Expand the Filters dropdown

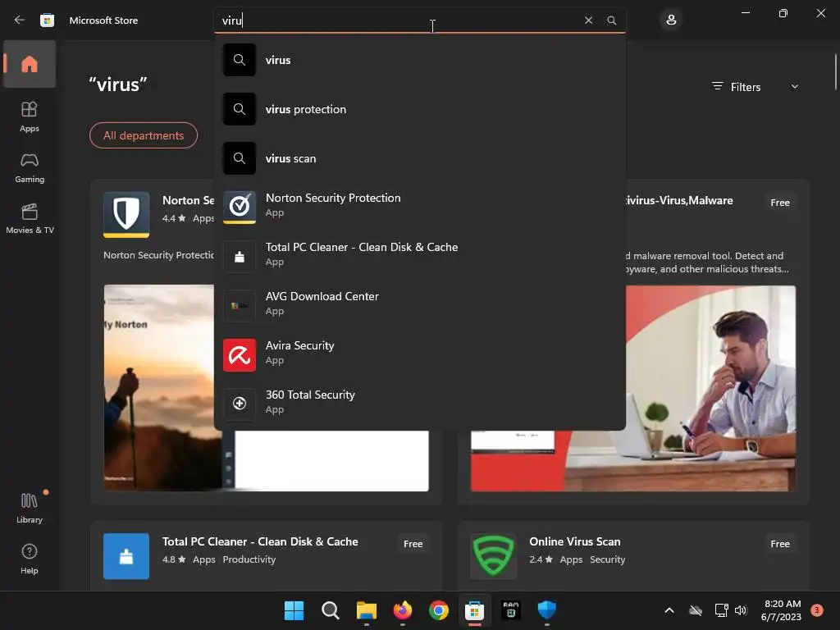(755, 87)
